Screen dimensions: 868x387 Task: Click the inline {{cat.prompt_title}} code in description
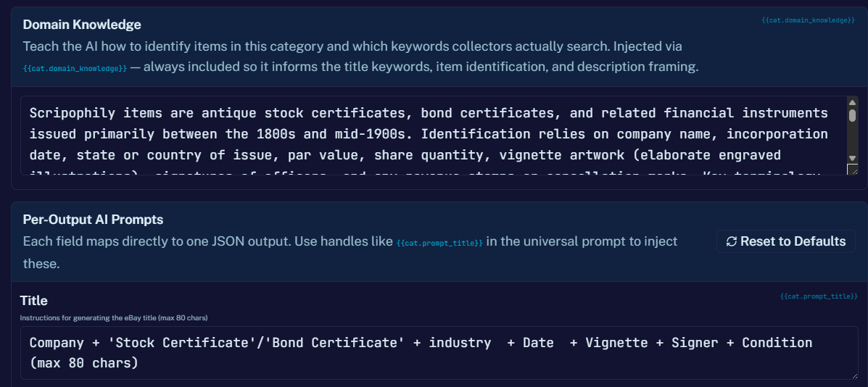coord(439,243)
